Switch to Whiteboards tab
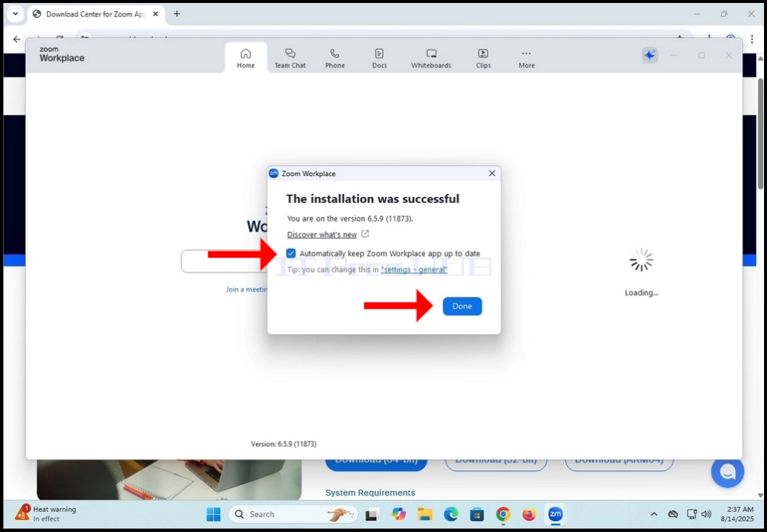This screenshot has height=532, width=767. tap(431, 58)
